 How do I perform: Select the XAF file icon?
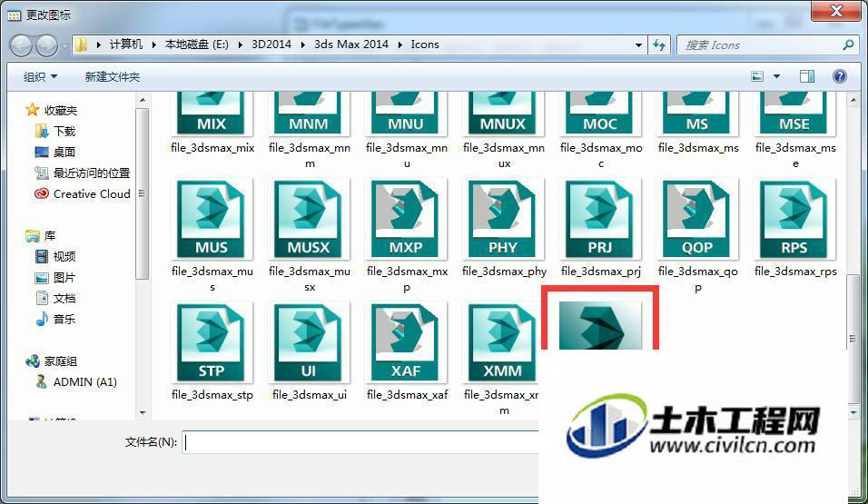pos(407,341)
